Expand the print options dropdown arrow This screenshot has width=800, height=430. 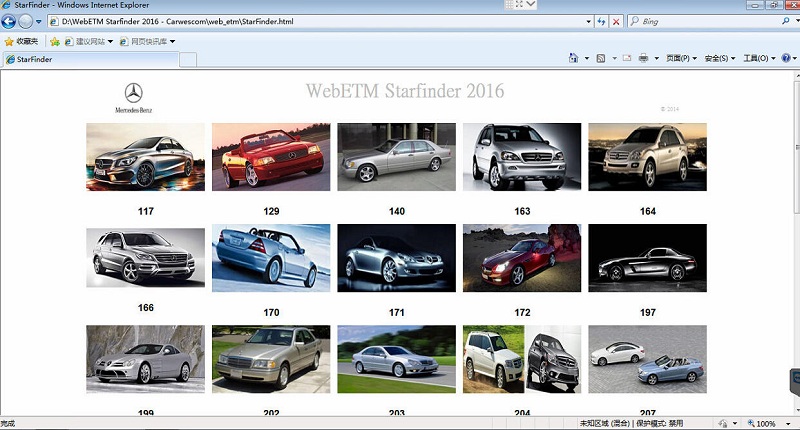click(x=657, y=58)
